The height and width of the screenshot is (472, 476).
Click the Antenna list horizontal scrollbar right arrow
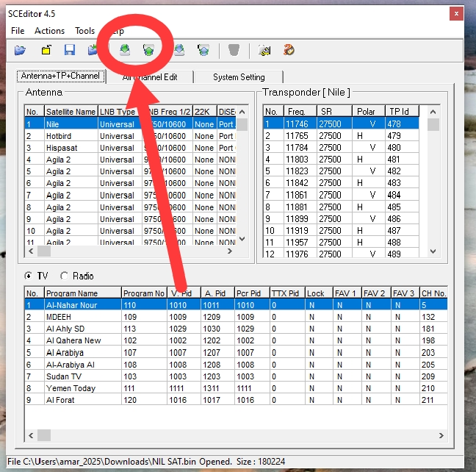click(231, 251)
